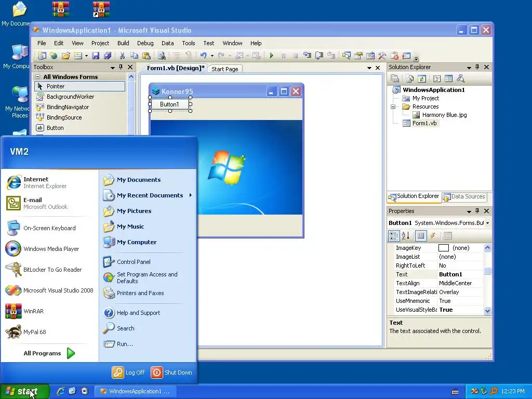Show Events with the lightning bolt icon

(433, 236)
